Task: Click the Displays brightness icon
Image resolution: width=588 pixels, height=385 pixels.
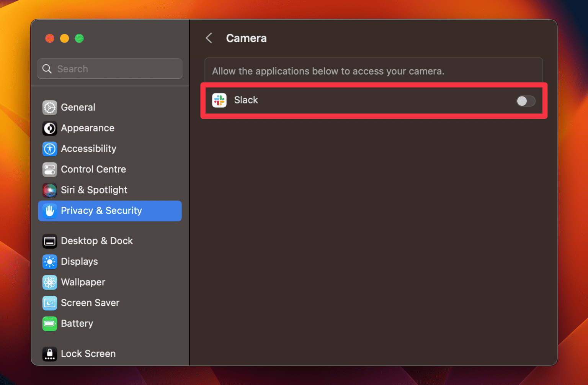Action: click(49, 262)
